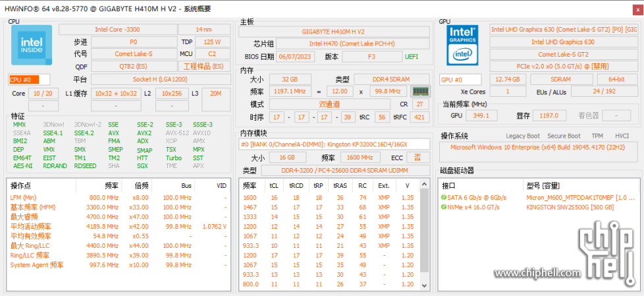This screenshot has height=296, width=644.
Task: Select the 1600 MHz XMP timing row
Action: (x=330, y=198)
